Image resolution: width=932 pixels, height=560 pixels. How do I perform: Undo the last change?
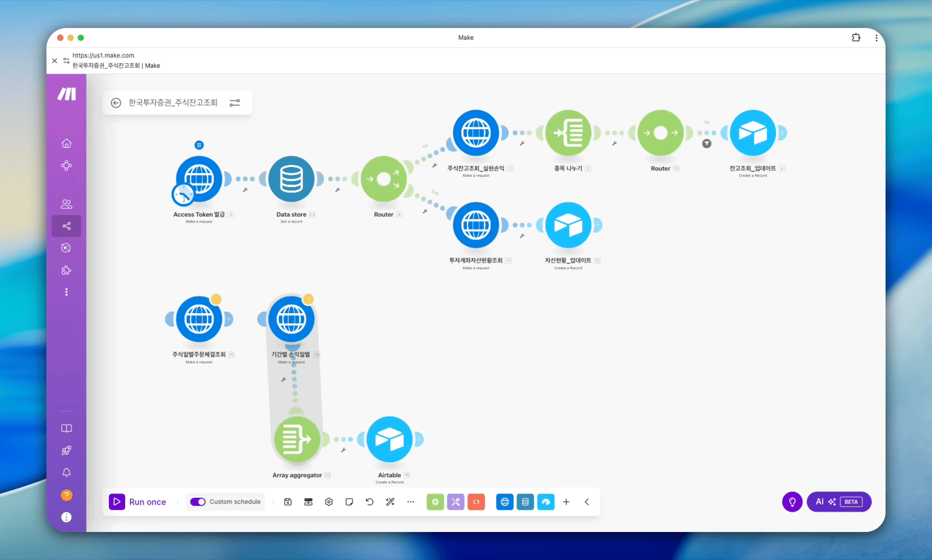(x=369, y=502)
